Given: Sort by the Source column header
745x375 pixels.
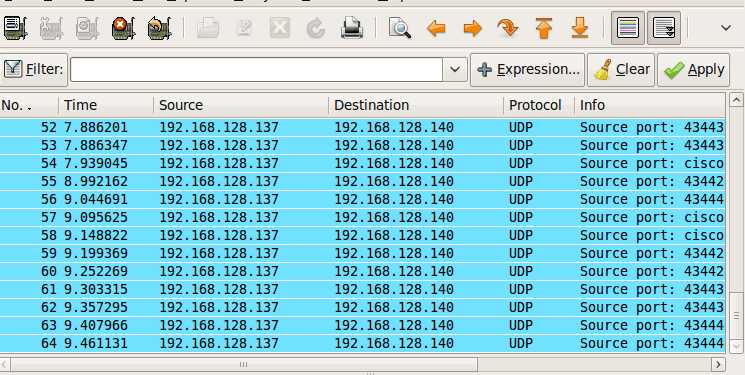Looking at the screenshot, I should tap(241, 105).
